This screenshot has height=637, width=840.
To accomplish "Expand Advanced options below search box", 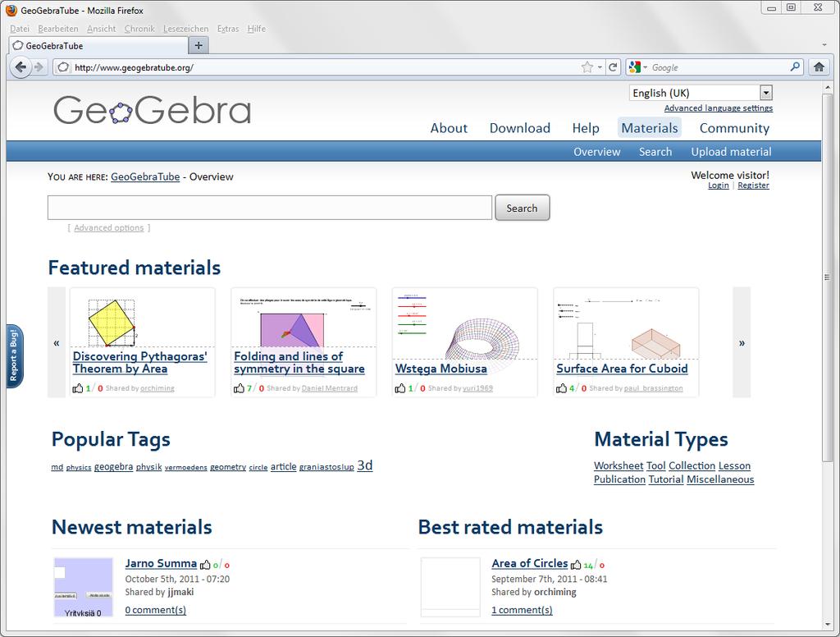I will pyautogui.click(x=109, y=228).
